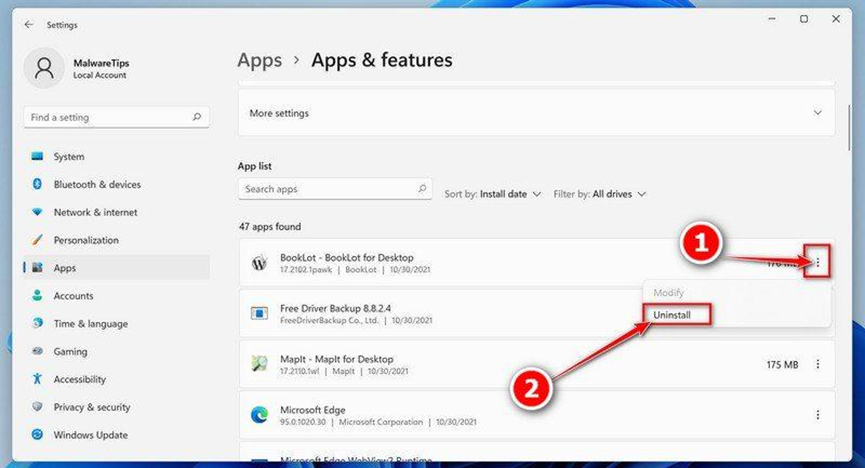
Task: Open Sort by Install date dropdown
Action: 493,194
